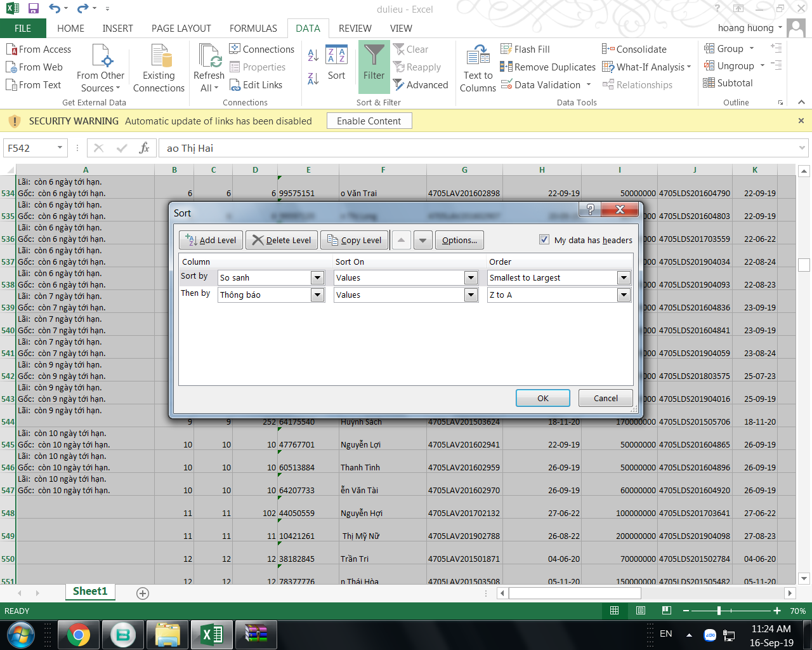The image size is (812, 650).
Task: Add a new sheet with plus icon
Action: click(143, 593)
